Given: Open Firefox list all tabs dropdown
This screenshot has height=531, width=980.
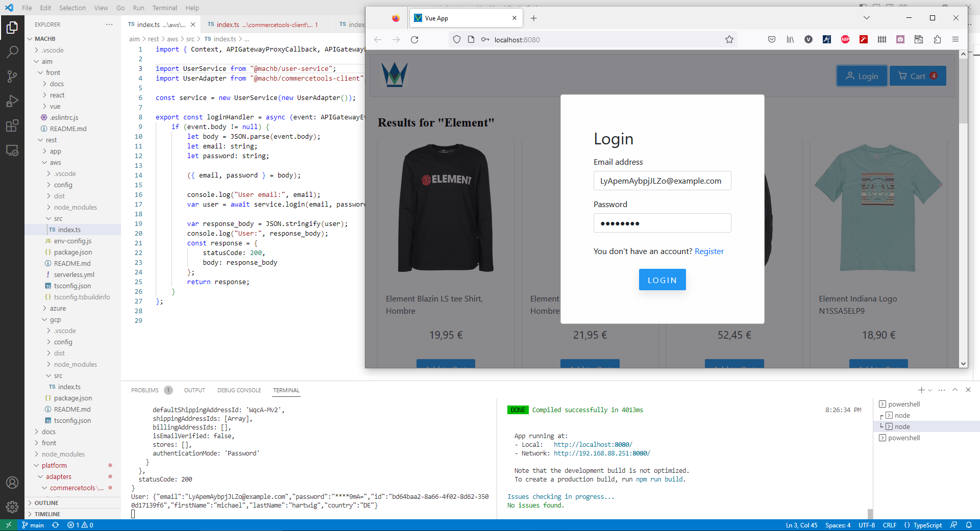Looking at the screenshot, I should coord(867,18).
